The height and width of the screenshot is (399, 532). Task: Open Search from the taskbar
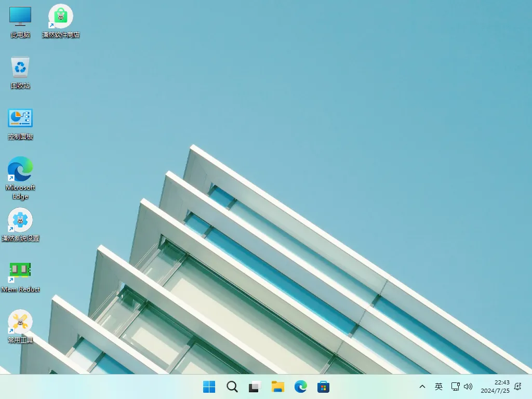pos(232,387)
